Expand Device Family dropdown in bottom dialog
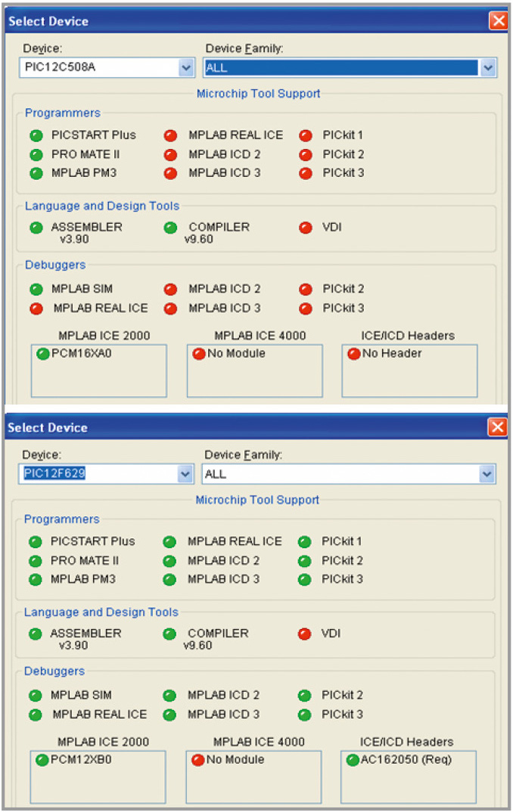 pyautogui.click(x=488, y=474)
